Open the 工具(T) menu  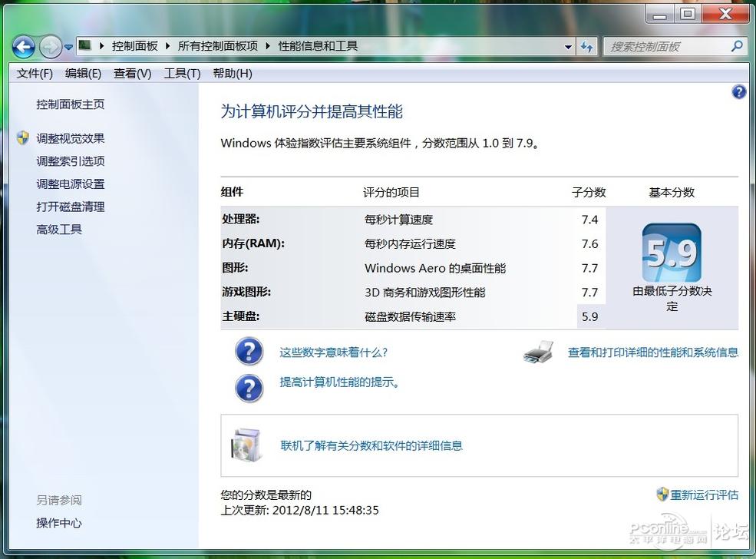point(182,73)
